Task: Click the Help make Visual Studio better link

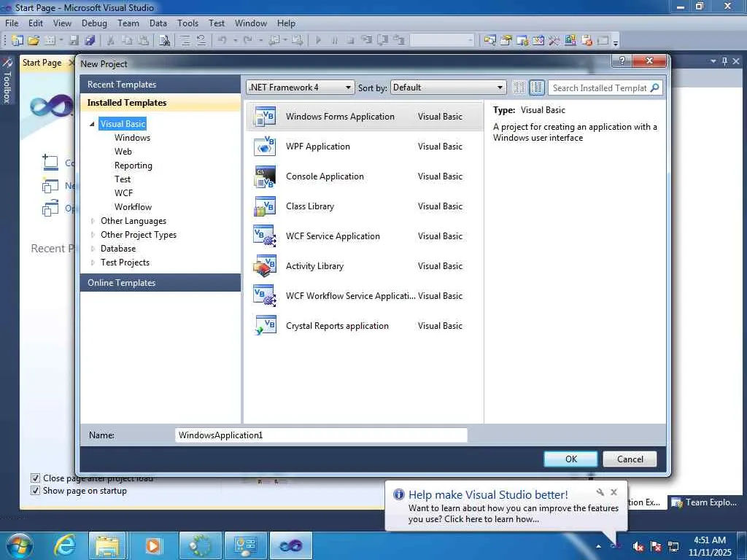Action: pos(488,495)
